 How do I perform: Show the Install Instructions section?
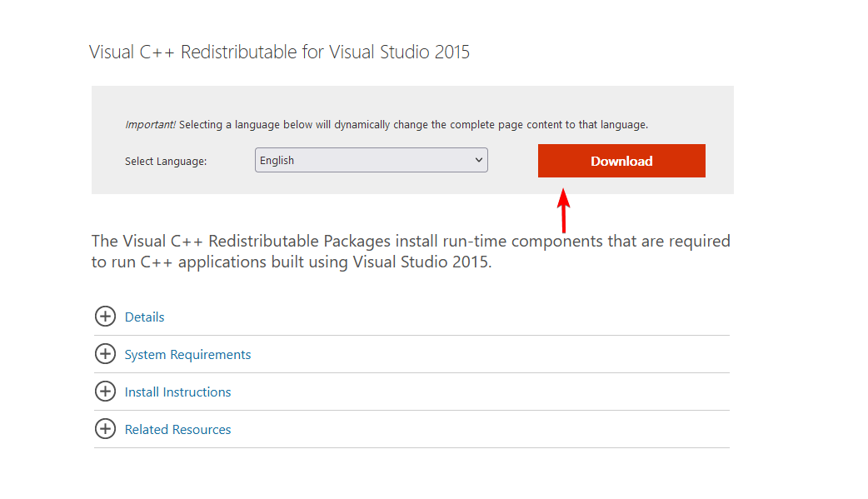[177, 392]
